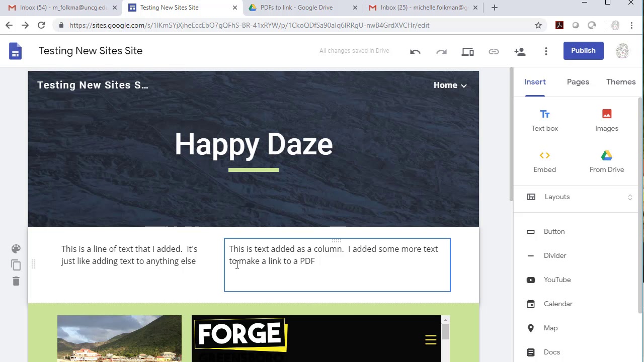Click the Happy Daze page title
The width and height of the screenshot is (644, 362).
(254, 144)
